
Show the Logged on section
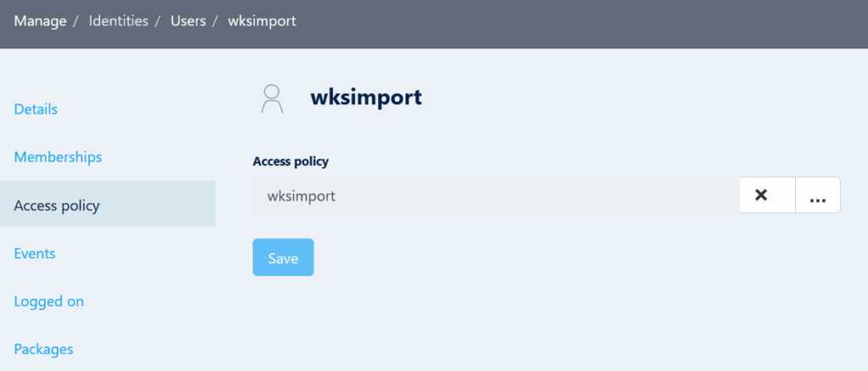click(x=49, y=301)
